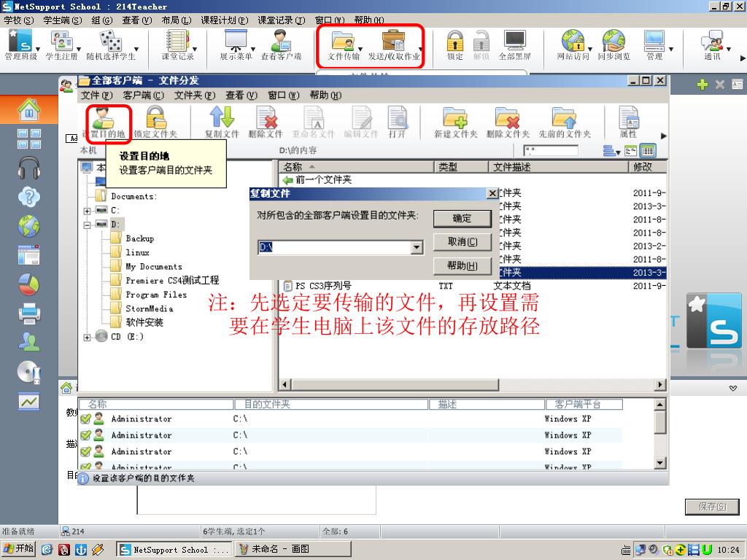Open the 网站访问 dropdown arrow
This screenshot has height=560, width=747.
(590, 49)
